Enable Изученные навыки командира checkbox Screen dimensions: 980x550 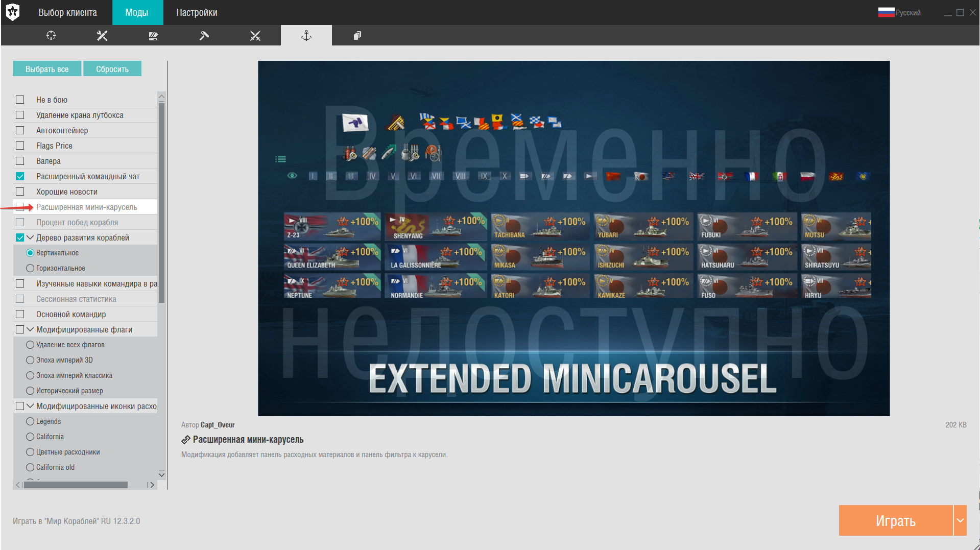coord(20,283)
